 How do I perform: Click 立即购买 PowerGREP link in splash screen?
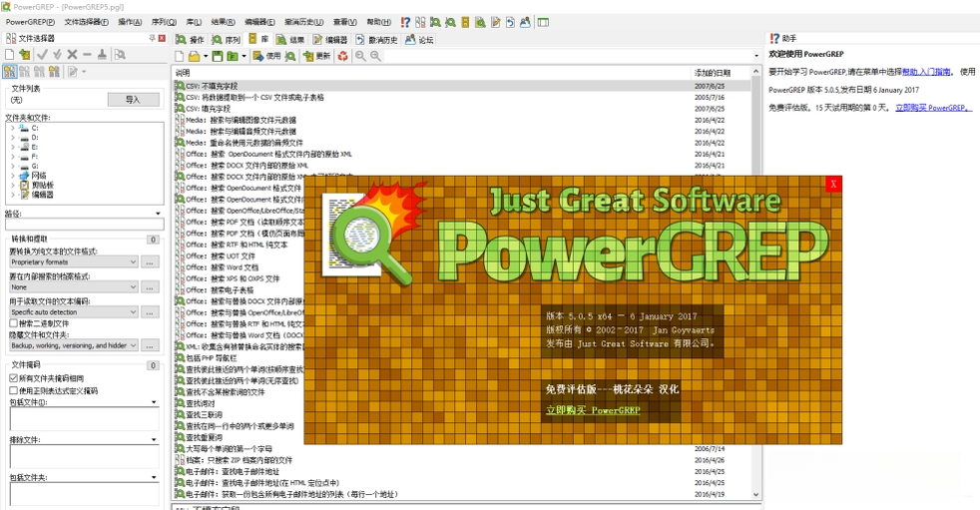coord(593,410)
